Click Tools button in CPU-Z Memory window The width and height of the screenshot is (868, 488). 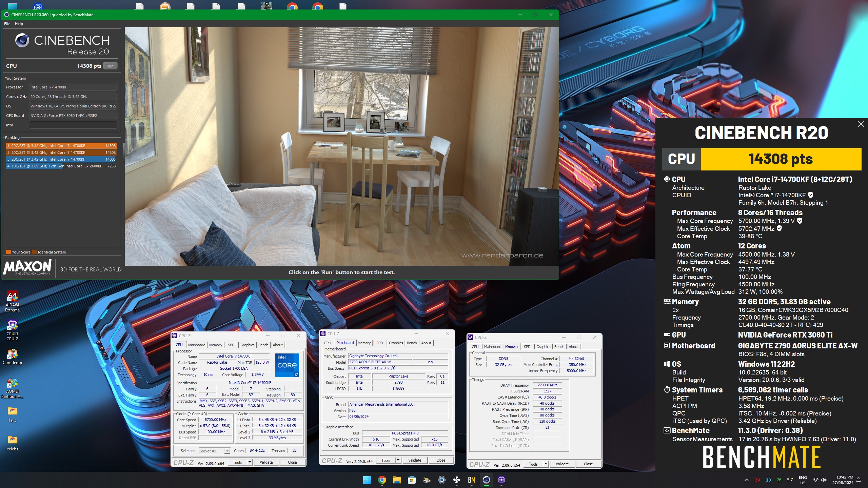(533, 464)
